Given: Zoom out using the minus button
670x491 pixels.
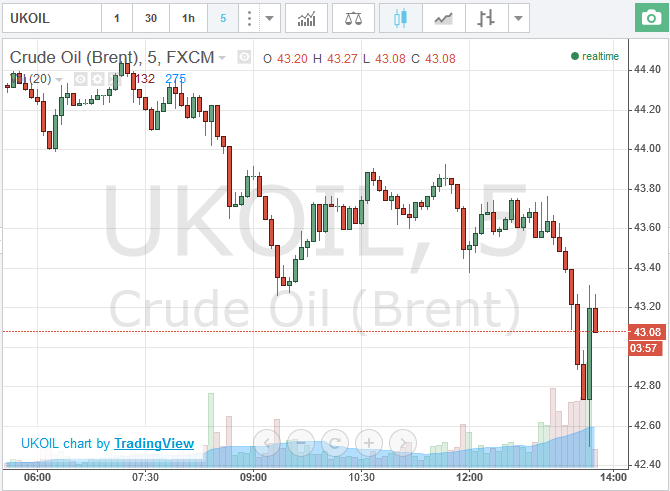Looking at the screenshot, I should point(301,443).
